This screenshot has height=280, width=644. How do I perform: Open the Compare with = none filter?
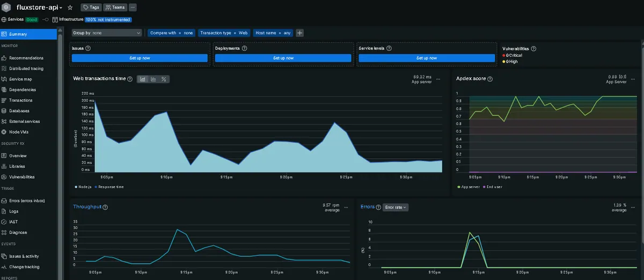click(172, 33)
